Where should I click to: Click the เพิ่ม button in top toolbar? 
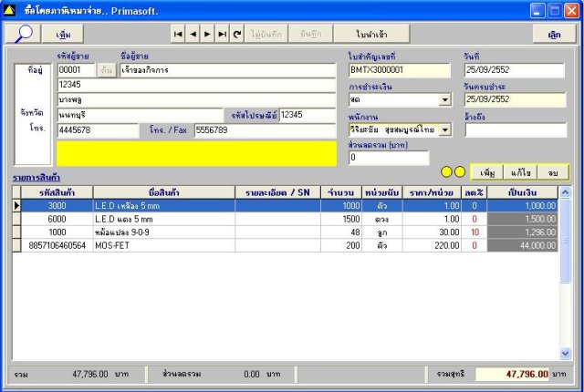point(63,34)
